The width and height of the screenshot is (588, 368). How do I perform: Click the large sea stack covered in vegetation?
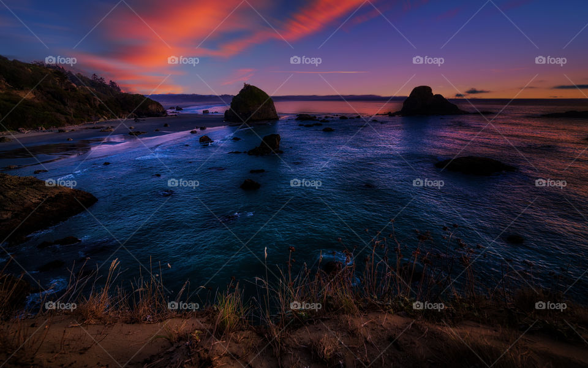pos(251,104)
